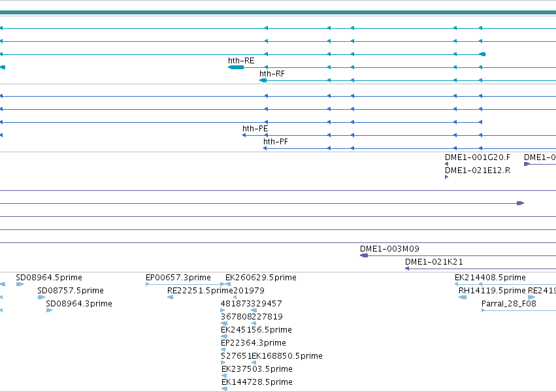Select the SD08757.5prime EST label
Image resolution: width=556 pixels, height=392 pixels.
[x=71, y=291]
